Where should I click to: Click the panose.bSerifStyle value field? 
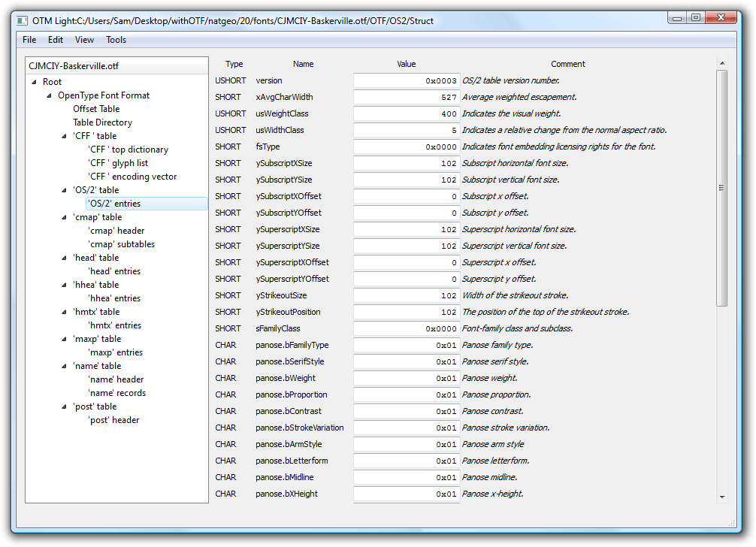(x=406, y=361)
